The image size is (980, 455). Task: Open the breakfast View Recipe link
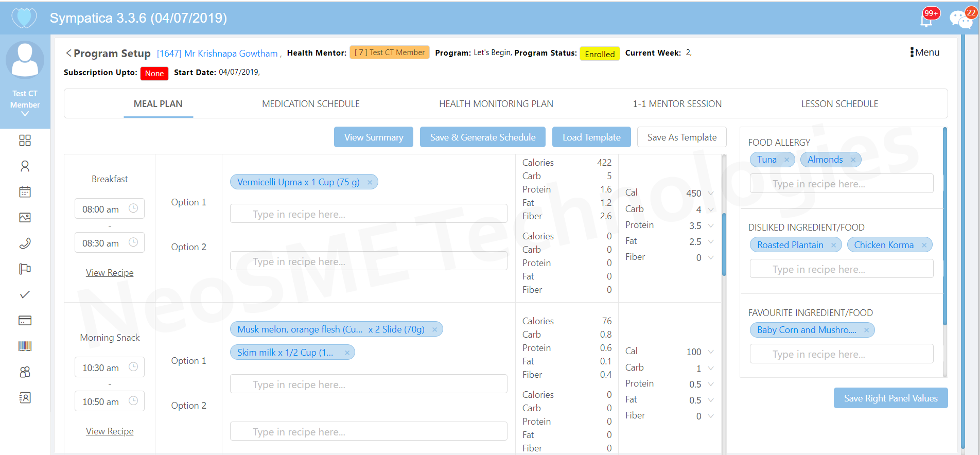click(x=110, y=273)
